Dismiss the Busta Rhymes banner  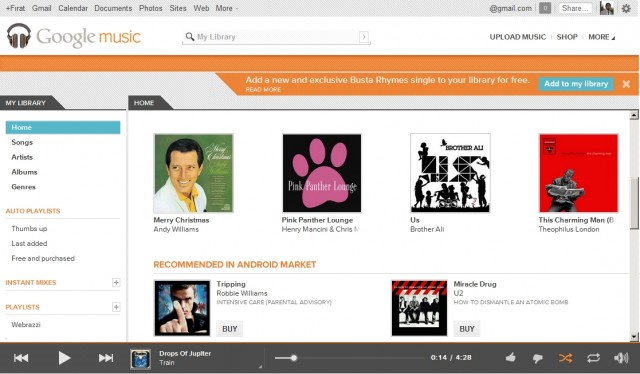(626, 84)
